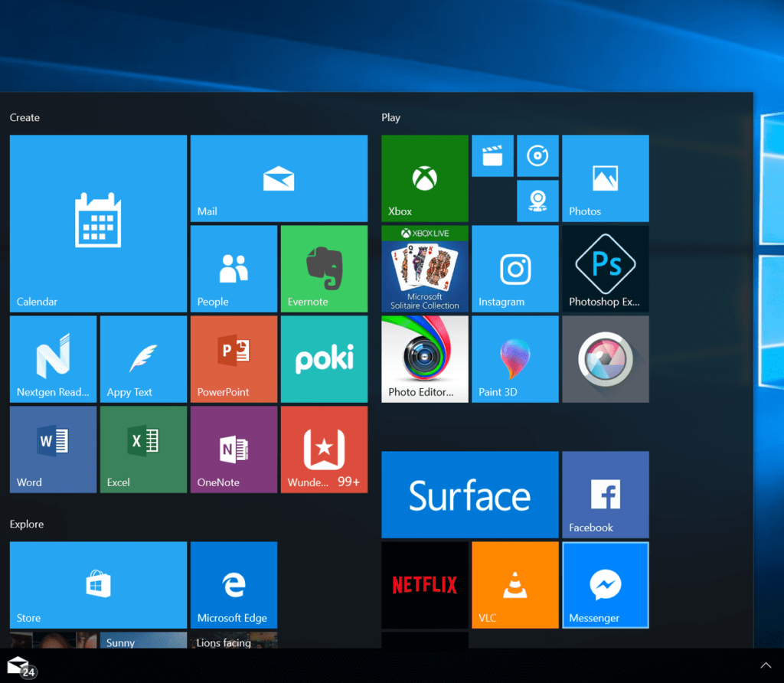Click the Create group heading
784x683 pixels.
pos(24,117)
